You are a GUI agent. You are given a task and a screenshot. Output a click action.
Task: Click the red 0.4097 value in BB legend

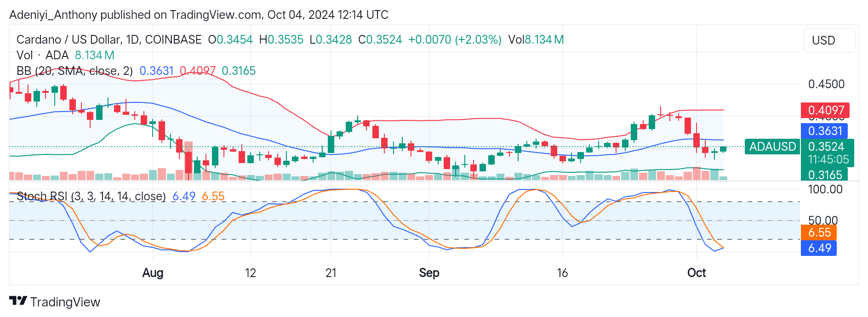(198, 71)
